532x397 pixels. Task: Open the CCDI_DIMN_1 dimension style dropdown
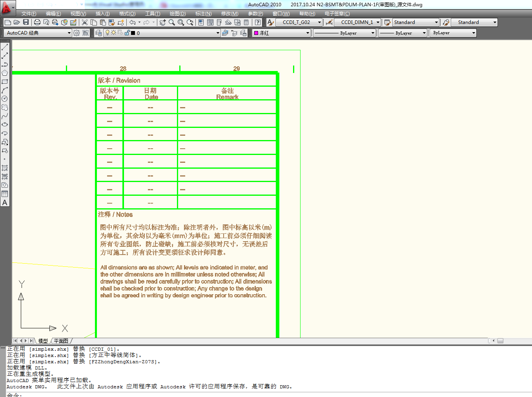tap(378, 22)
